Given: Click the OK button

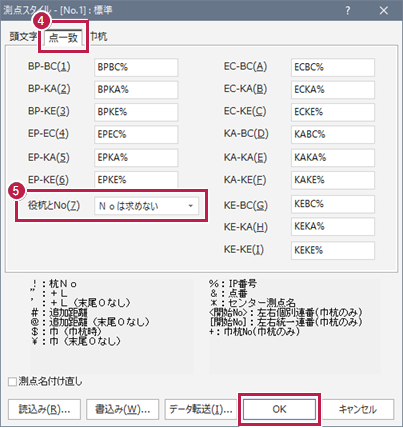Looking at the screenshot, I should click(x=279, y=409).
